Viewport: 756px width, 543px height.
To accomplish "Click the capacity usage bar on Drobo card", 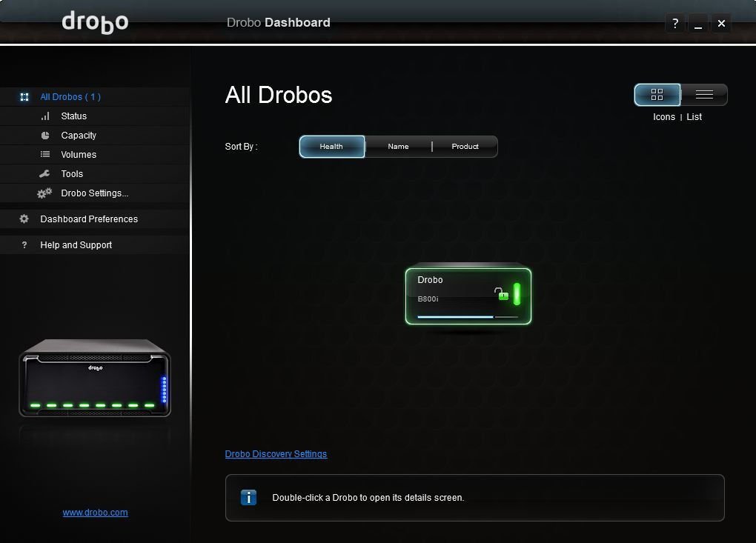I will click(x=468, y=317).
